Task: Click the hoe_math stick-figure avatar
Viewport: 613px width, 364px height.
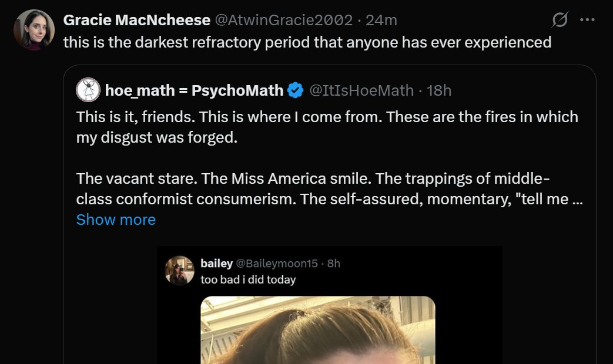Action: (x=88, y=90)
